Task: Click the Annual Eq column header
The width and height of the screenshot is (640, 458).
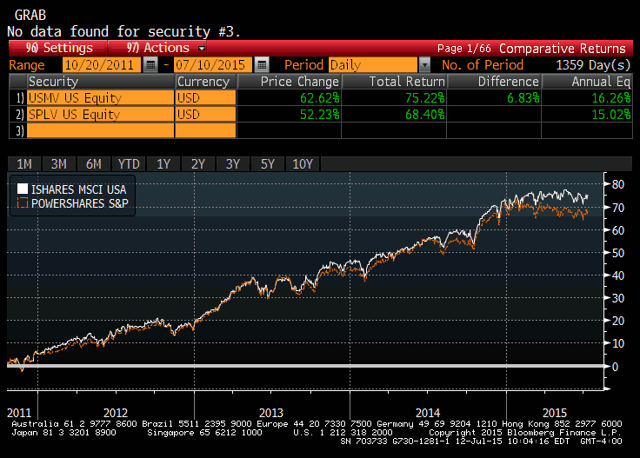Action: click(587, 82)
